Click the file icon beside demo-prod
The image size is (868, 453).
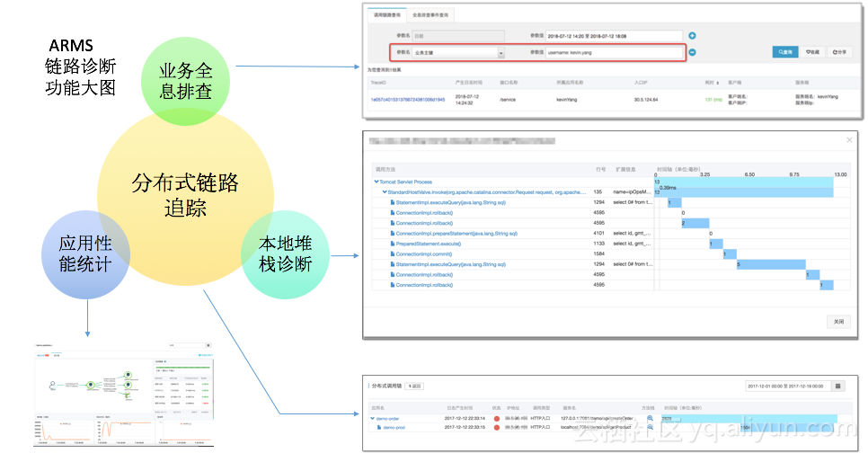[378, 428]
